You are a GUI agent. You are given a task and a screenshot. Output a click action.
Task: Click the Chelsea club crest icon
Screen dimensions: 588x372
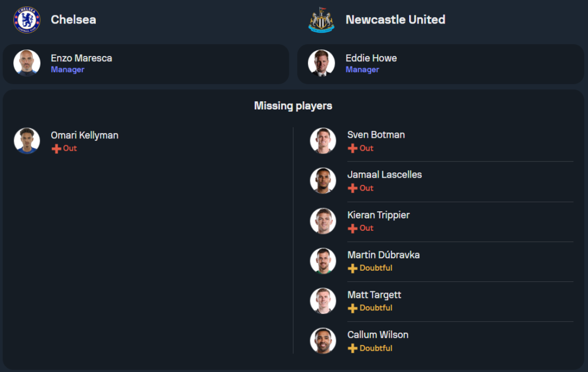click(x=27, y=19)
